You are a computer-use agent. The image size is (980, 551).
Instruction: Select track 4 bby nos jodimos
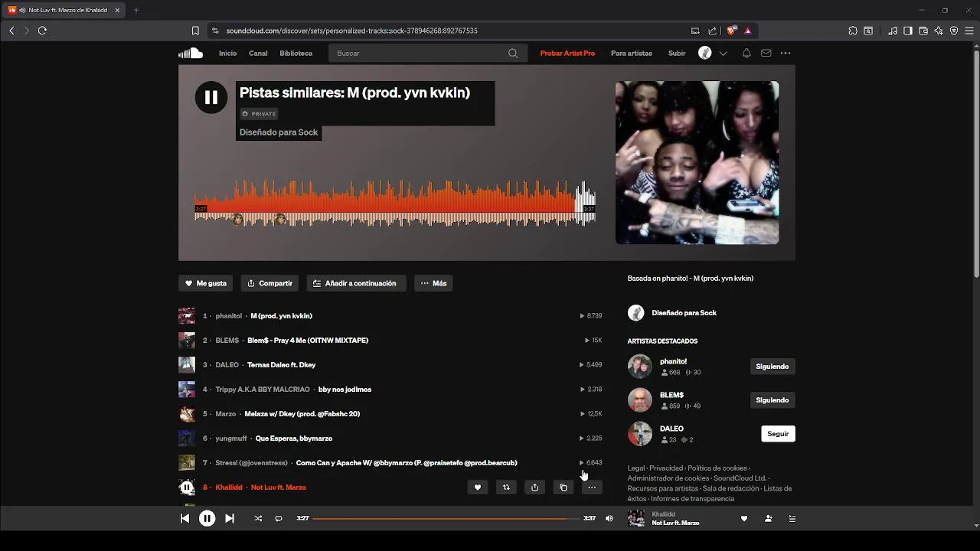coord(345,390)
